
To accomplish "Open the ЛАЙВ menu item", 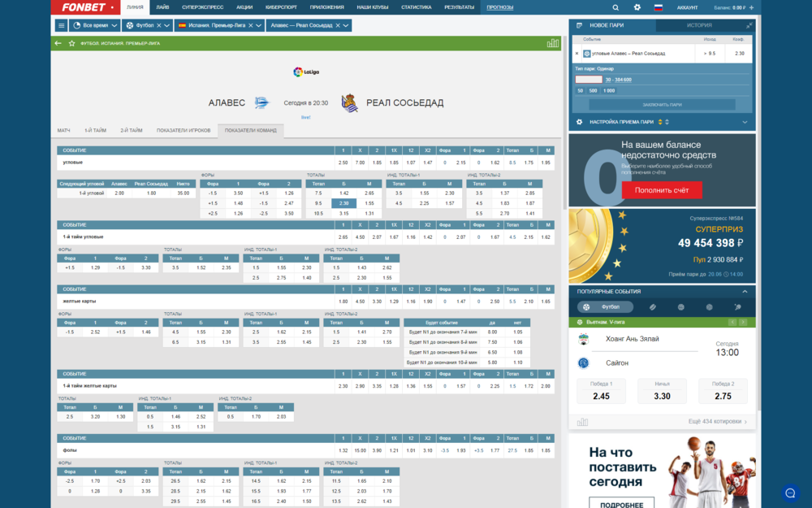I will 162,7.
